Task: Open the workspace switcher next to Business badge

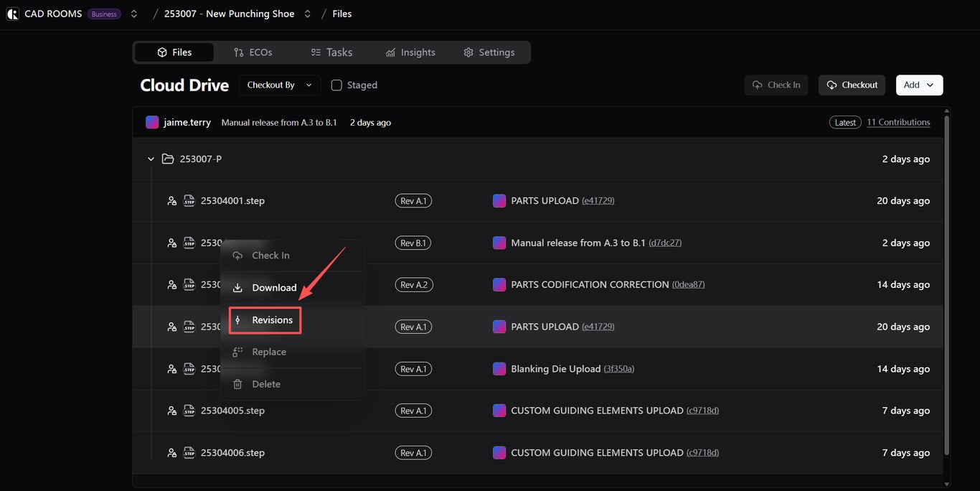Action: (x=134, y=14)
